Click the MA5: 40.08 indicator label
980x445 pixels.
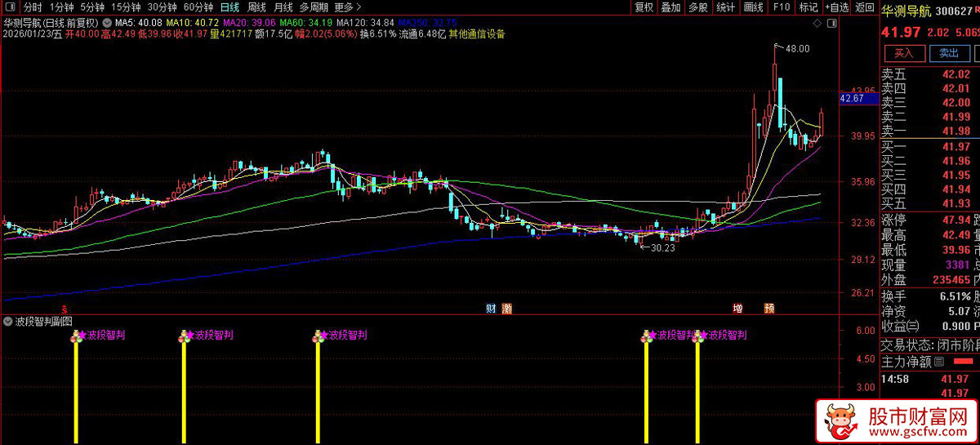click(x=137, y=22)
